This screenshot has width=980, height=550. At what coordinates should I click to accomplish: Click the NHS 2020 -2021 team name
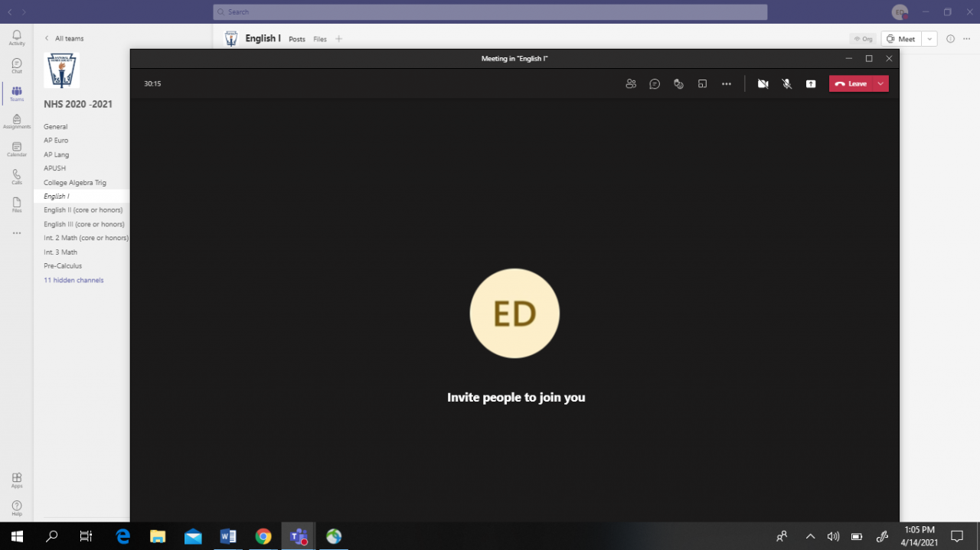pyautogui.click(x=78, y=104)
